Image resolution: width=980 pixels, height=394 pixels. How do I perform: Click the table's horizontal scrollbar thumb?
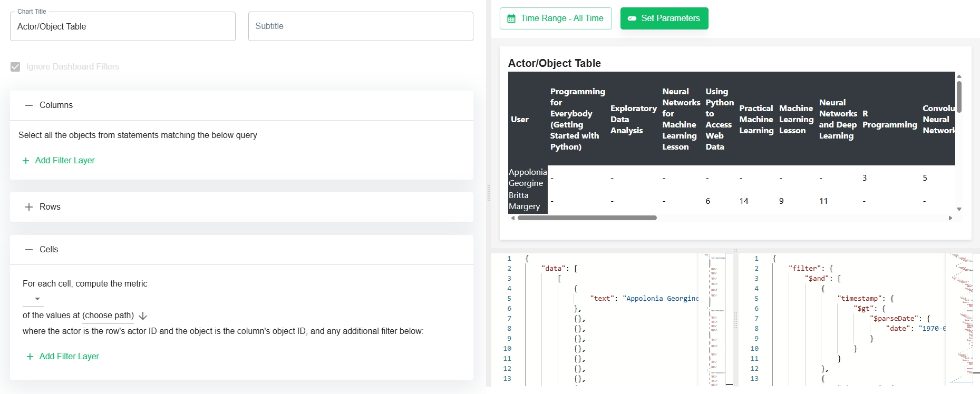(587, 218)
